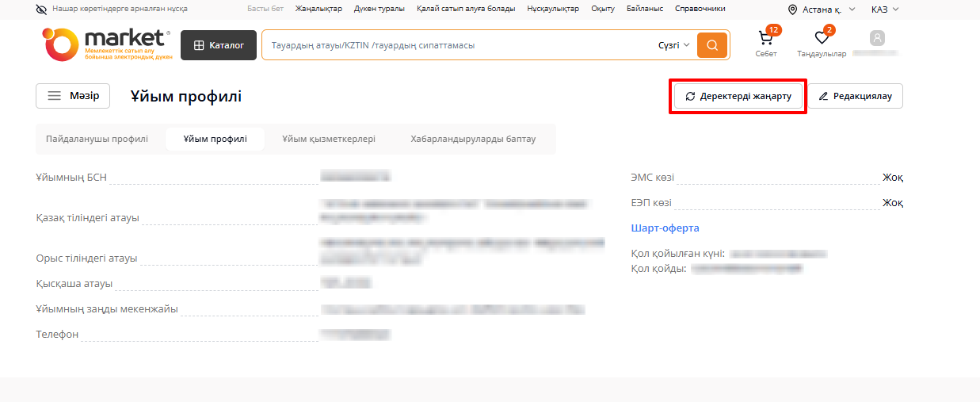
Task: Click the Market logo to go home
Action: click(x=106, y=44)
